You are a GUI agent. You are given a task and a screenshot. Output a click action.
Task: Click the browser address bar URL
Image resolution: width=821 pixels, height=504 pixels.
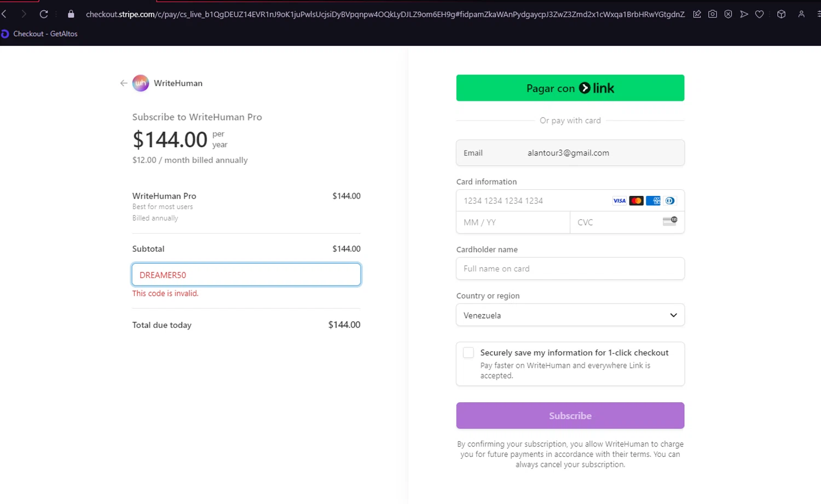385,14
